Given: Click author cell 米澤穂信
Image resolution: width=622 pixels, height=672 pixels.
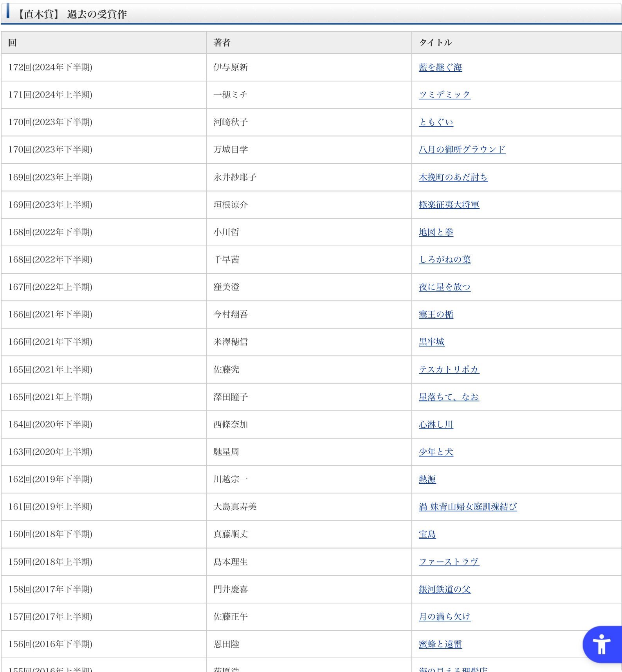Looking at the screenshot, I should tap(309, 342).
